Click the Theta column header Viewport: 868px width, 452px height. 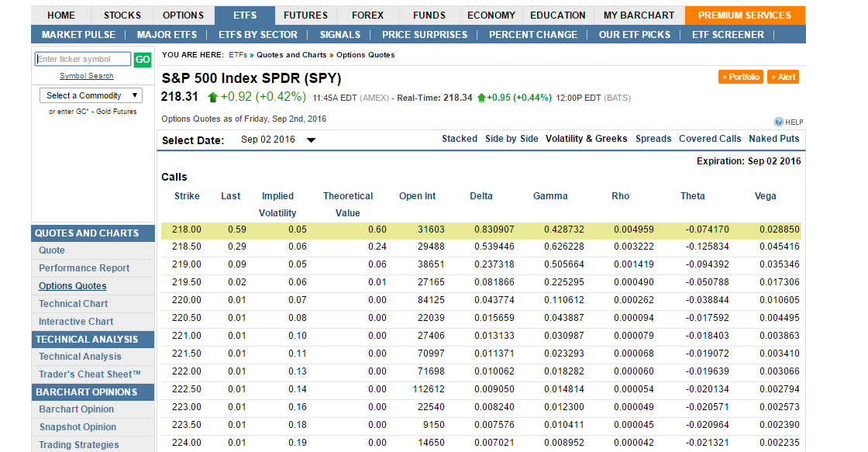tap(693, 196)
